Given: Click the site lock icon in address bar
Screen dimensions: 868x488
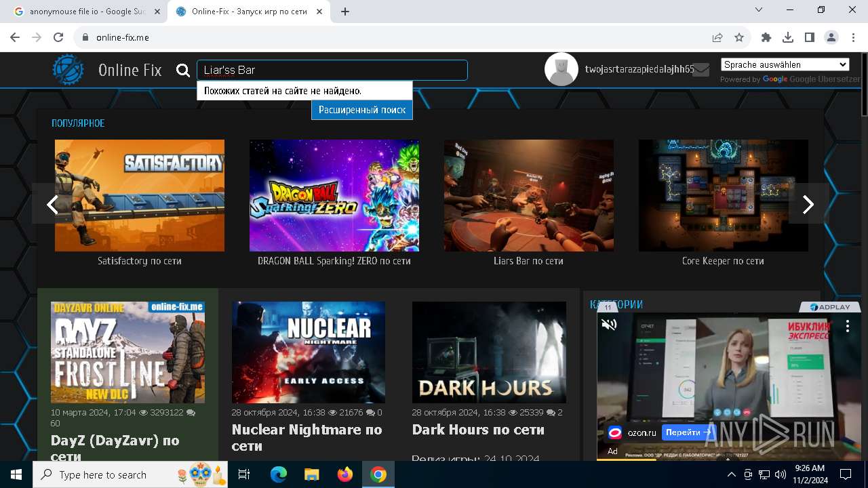Looking at the screenshot, I should click(85, 38).
